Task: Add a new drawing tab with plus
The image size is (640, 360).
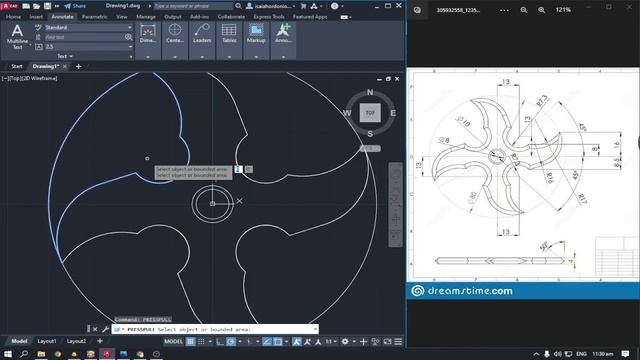Action: click(x=78, y=66)
